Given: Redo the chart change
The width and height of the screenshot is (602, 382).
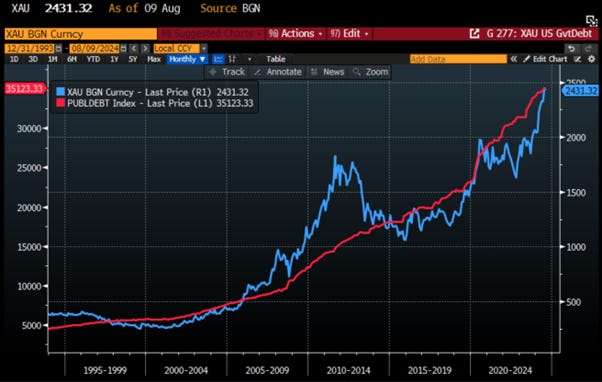Looking at the screenshot, I should (x=588, y=48).
